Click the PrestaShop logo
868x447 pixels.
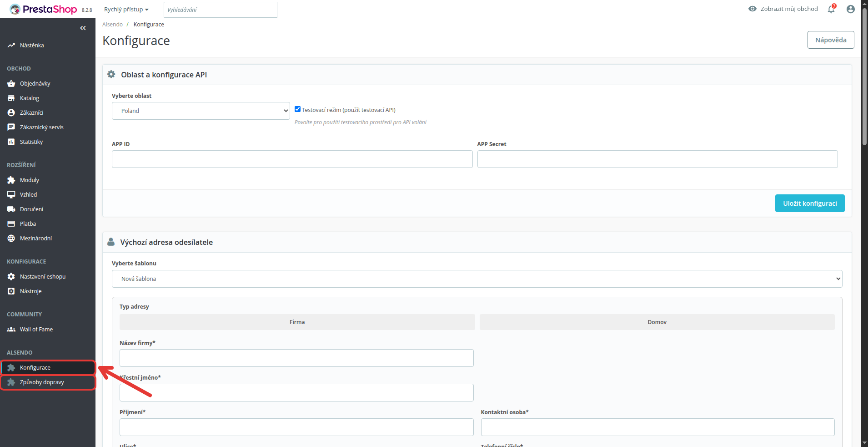43,9
